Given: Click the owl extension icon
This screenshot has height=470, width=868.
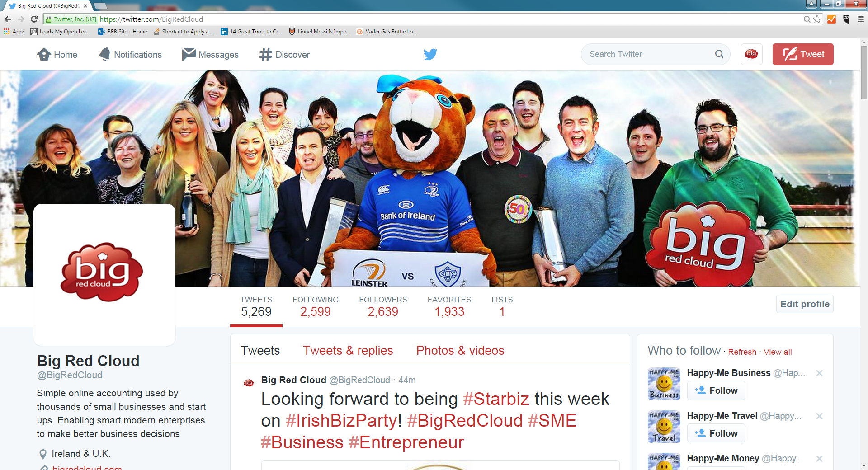Looking at the screenshot, I should [846, 19].
